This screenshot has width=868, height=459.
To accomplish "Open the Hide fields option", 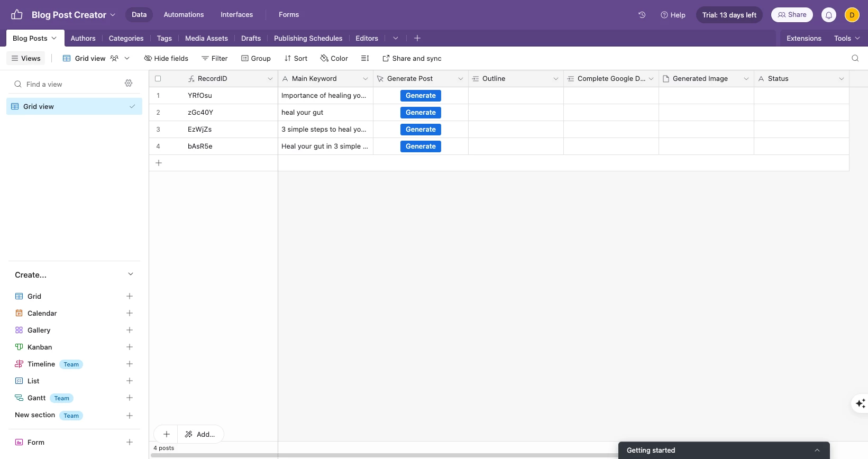I will coord(166,58).
